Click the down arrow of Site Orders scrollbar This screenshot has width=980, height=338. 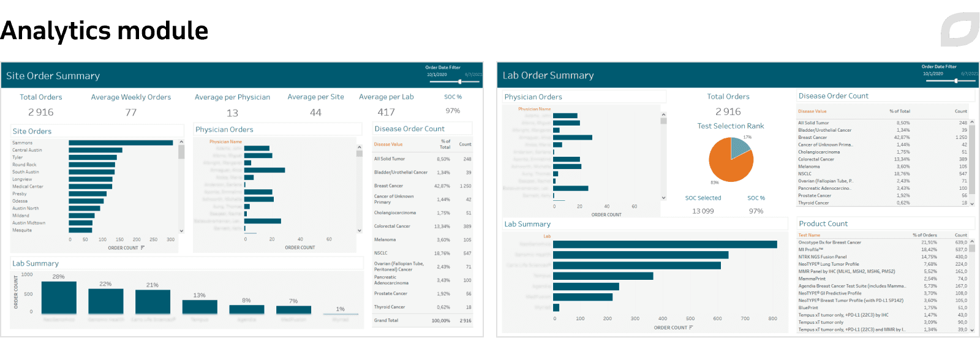point(181,231)
